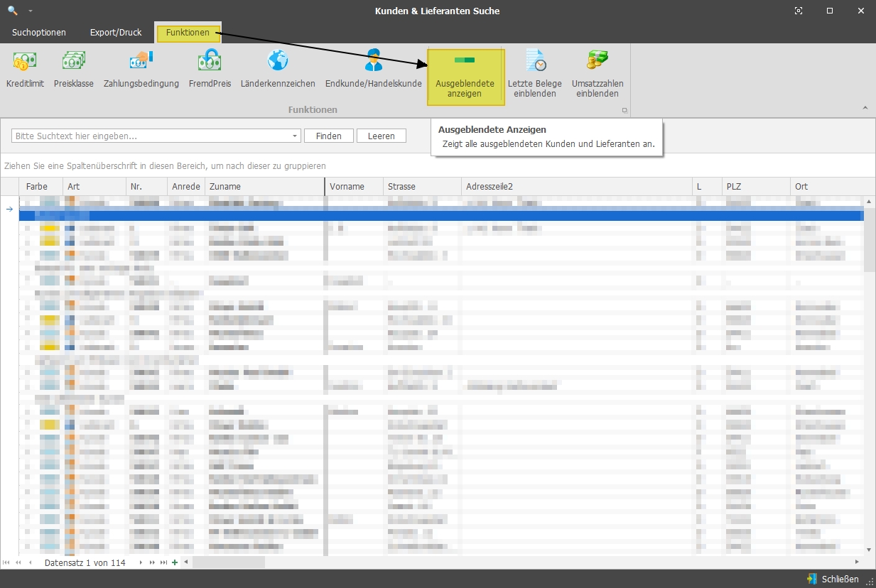Click the Finden button
The height and width of the screenshot is (588, 876).
point(329,136)
